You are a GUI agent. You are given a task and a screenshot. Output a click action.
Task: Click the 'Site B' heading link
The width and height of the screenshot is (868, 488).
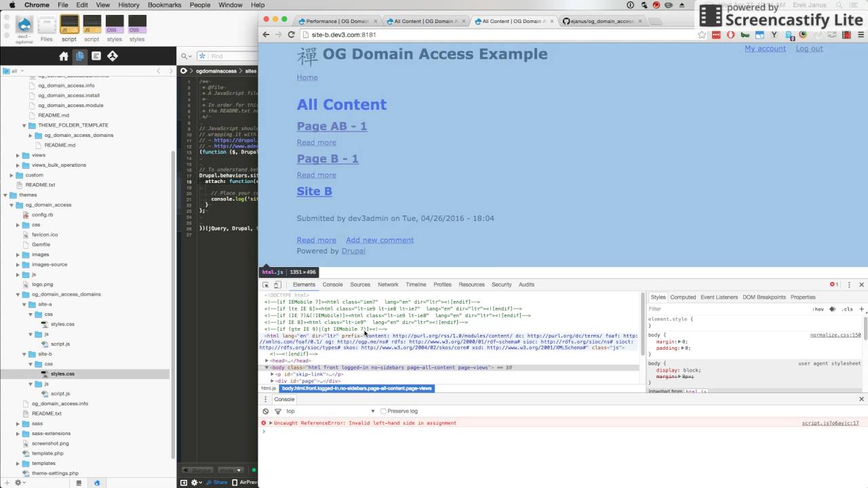pyautogui.click(x=314, y=191)
